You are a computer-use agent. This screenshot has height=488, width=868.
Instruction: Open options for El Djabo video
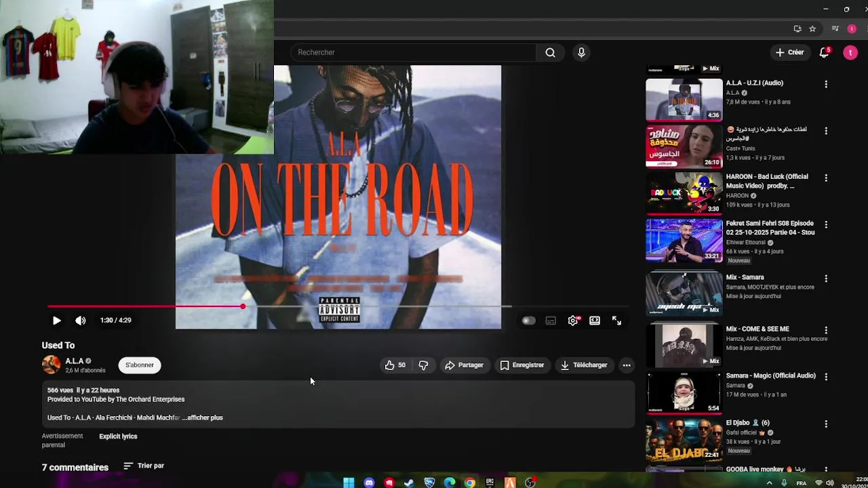coord(826,424)
